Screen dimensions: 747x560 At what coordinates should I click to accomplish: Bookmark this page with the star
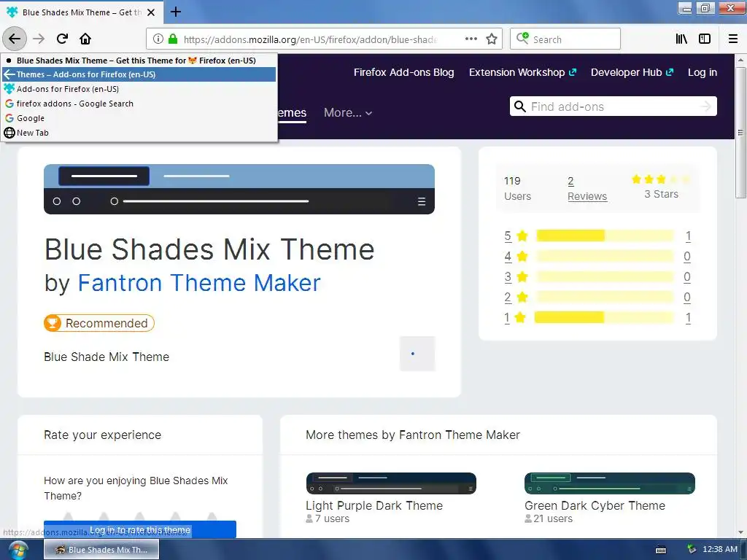[492, 39]
